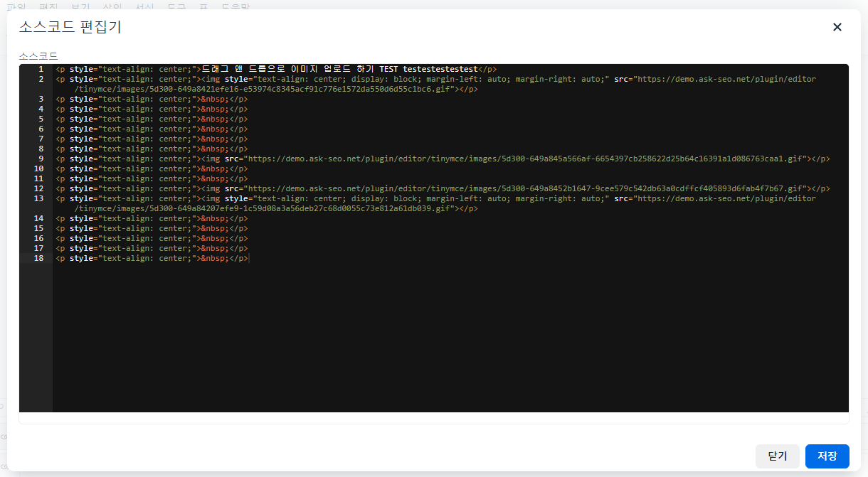Click the Korean text '드래그 앤 드롭으로' on line 1
This screenshot has height=477, width=868.
[242, 70]
